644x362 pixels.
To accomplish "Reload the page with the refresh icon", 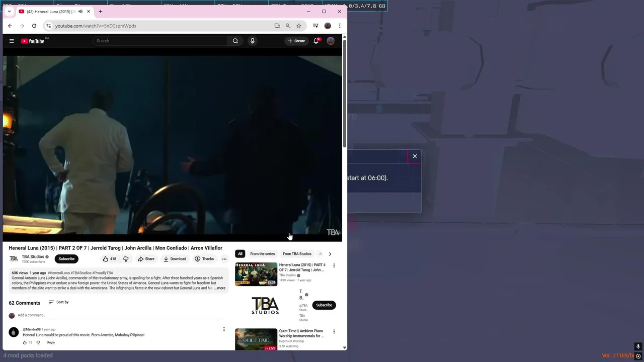I will (34, 26).
